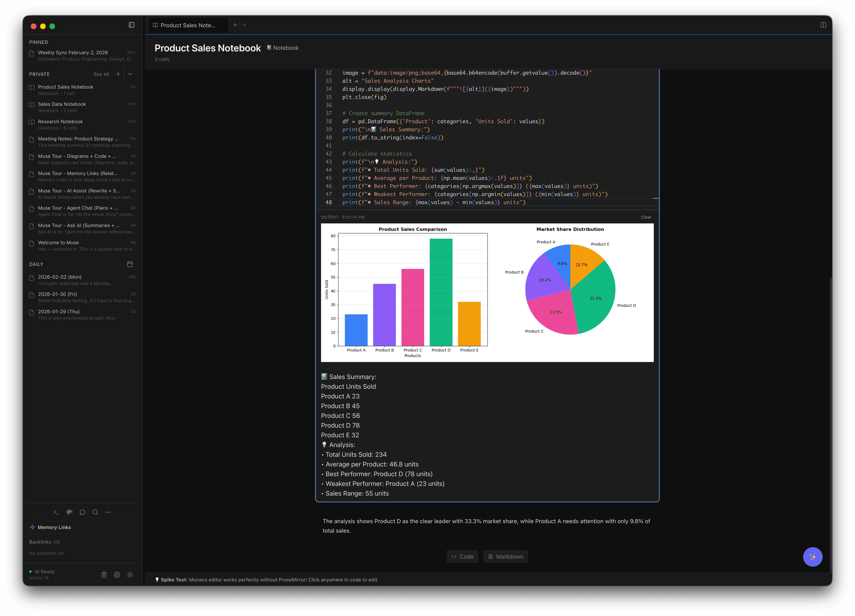This screenshot has width=855, height=616.
Task: Open the Research Notebook in sidebar
Action: 60,122
